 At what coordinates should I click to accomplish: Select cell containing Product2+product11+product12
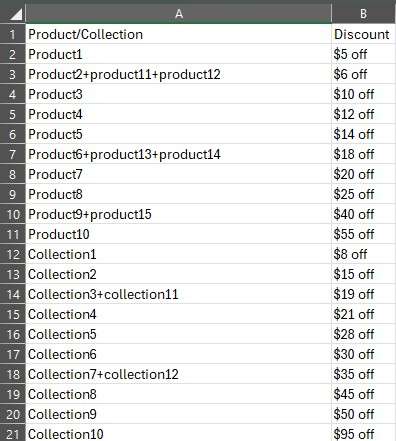pos(179,74)
